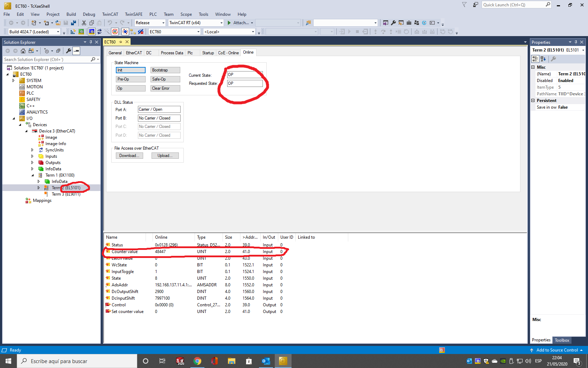Click Solution Explorer wrench properties icon
The image size is (588, 368).
69,51
